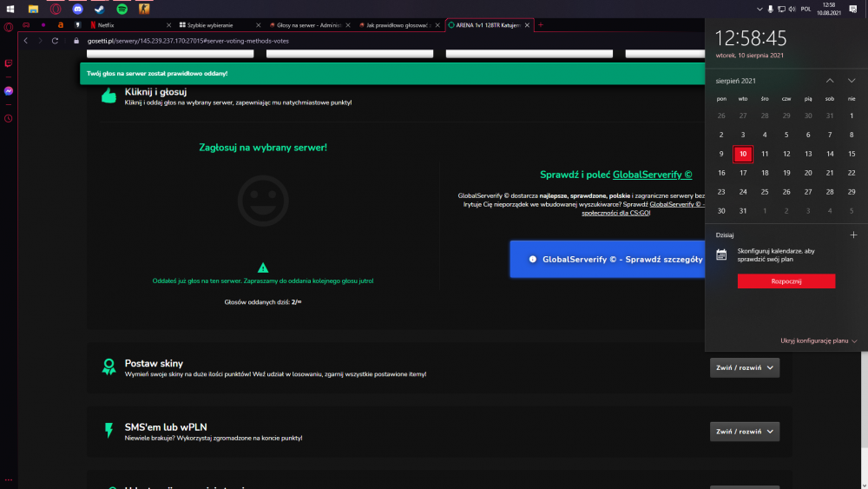This screenshot has height=489, width=868.
Task: Click the lightning icon beside SMS'em lub wPLN
Action: (x=109, y=430)
